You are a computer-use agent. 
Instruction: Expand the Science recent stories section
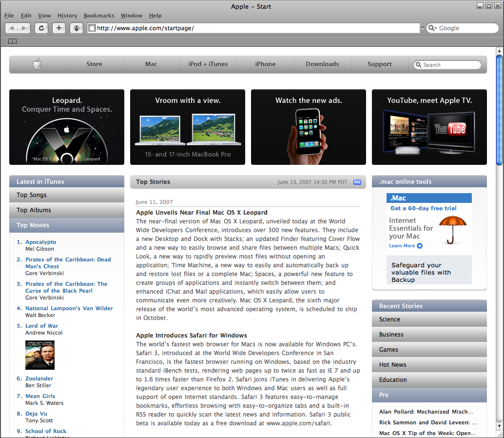(429, 319)
